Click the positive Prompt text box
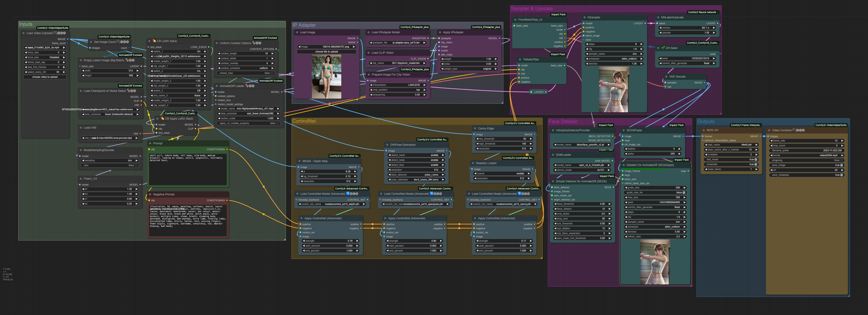868x315 pixels. point(188,169)
